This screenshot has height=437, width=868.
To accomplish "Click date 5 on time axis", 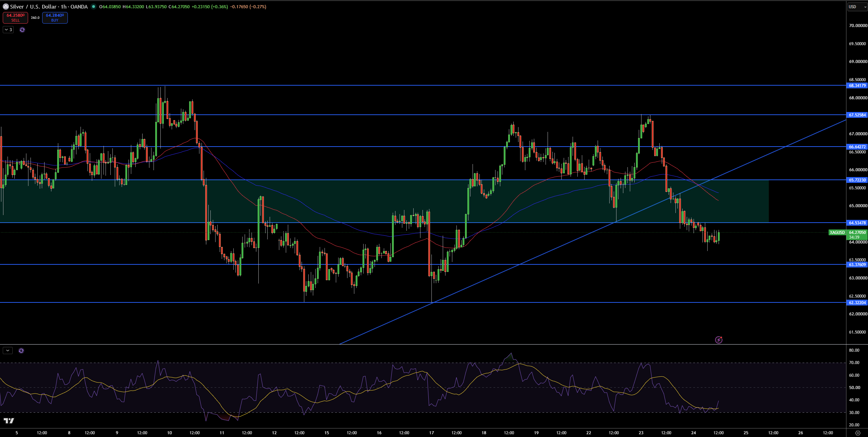I will pos(17,433).
